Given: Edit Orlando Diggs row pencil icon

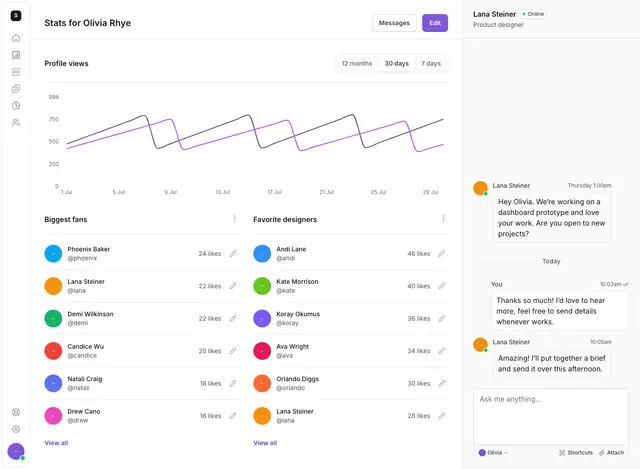Looking at the screenshot, I should [442, 383].
